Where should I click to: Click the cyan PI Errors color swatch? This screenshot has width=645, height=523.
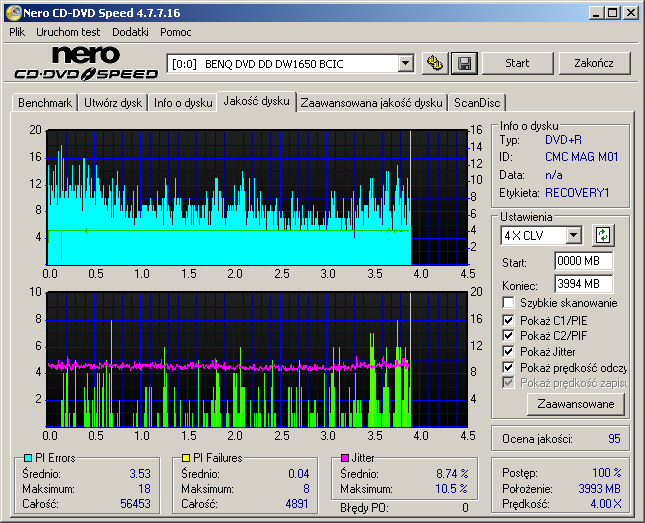(28, 458)
